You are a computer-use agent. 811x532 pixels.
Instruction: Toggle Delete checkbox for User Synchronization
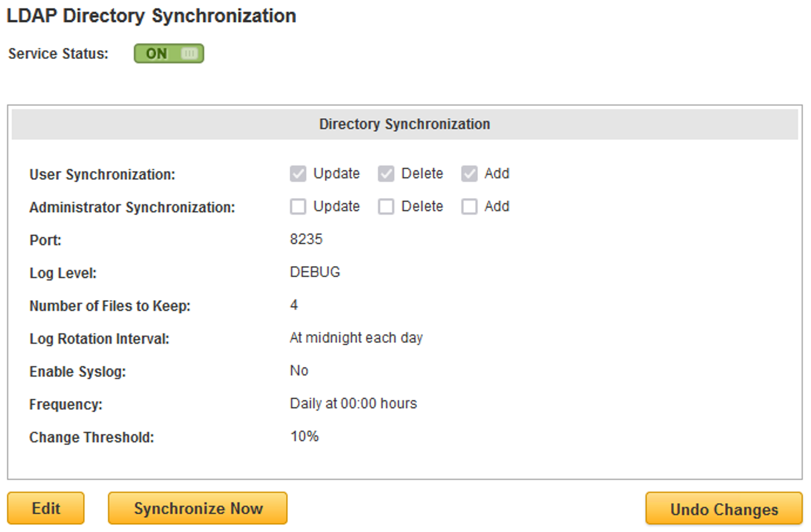[386, 174]
